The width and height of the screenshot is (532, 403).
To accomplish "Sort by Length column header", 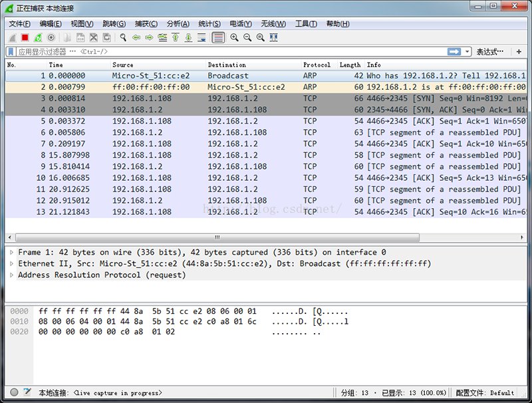I will pyautogui.click(x=351, y=65).
